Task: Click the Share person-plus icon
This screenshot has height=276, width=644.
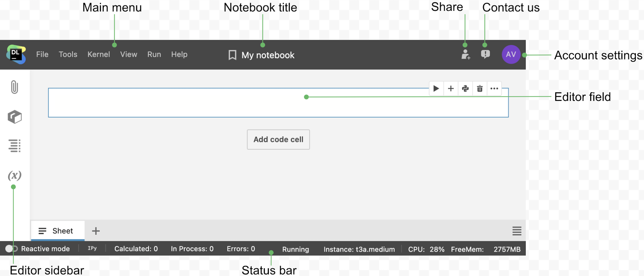Action: click(466, 54)
